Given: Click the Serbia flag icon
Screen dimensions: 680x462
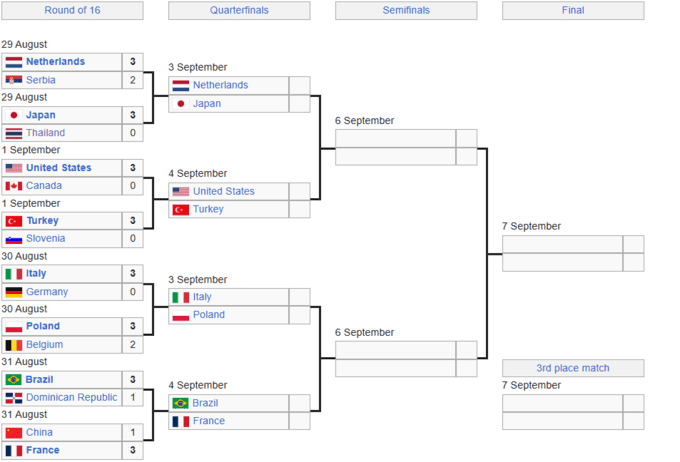Looking at the screenshot, I should pos(13,80).
